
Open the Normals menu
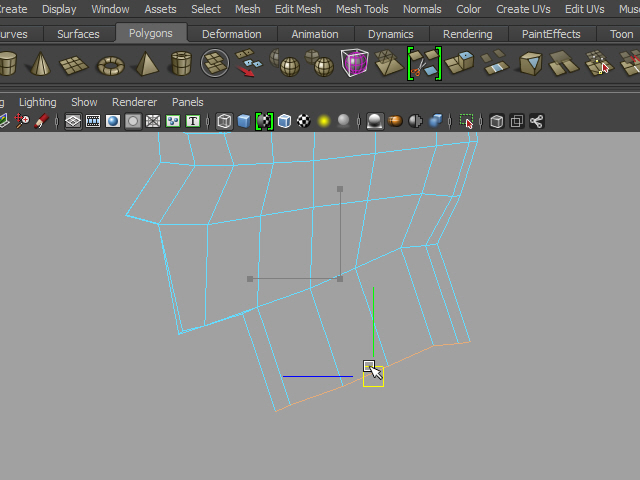pyautogui.click(x=422, y=9)
